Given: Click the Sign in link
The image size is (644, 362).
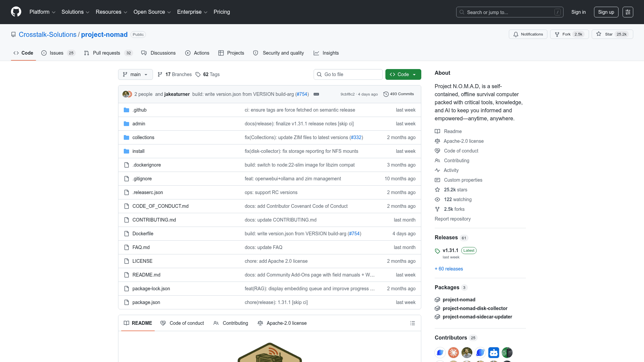Looking at the screenshot, I should 579,12.
